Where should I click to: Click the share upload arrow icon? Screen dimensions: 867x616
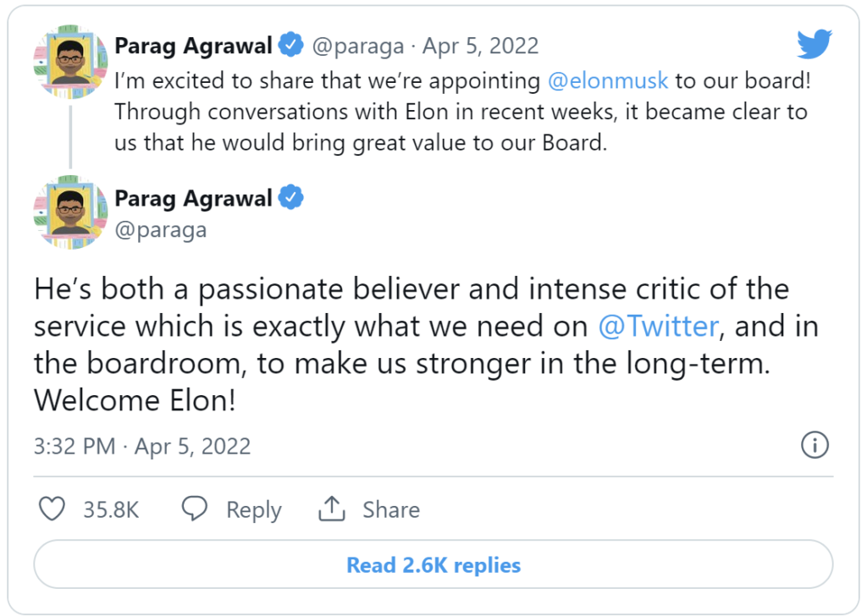click(x=332, y=509)
